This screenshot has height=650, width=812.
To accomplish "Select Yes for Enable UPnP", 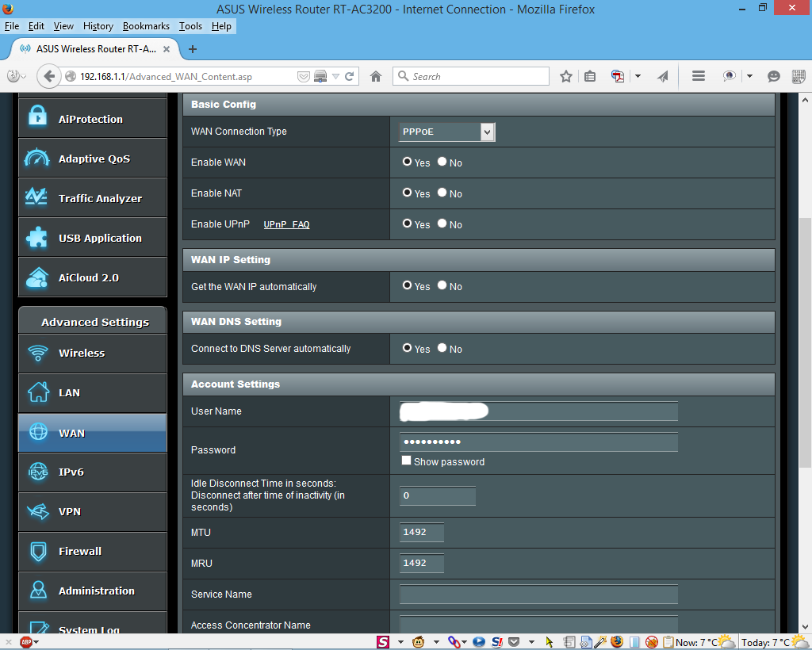I will pyautogui.click(x=407, y=224).
